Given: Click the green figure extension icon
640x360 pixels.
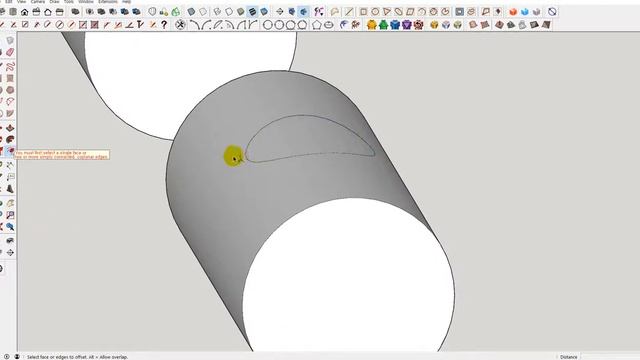Looking at the screenshot, I should click(x=383, y=25).
